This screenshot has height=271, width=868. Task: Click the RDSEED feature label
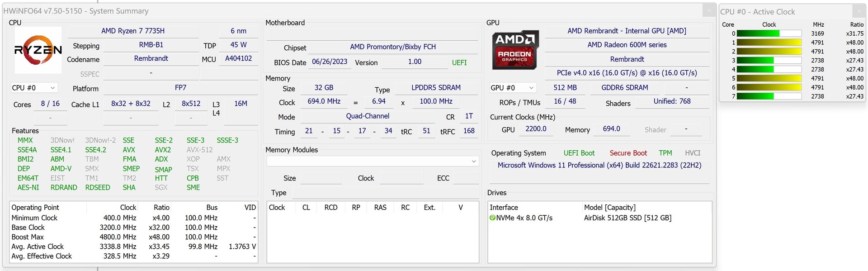[x=98, y=188]
